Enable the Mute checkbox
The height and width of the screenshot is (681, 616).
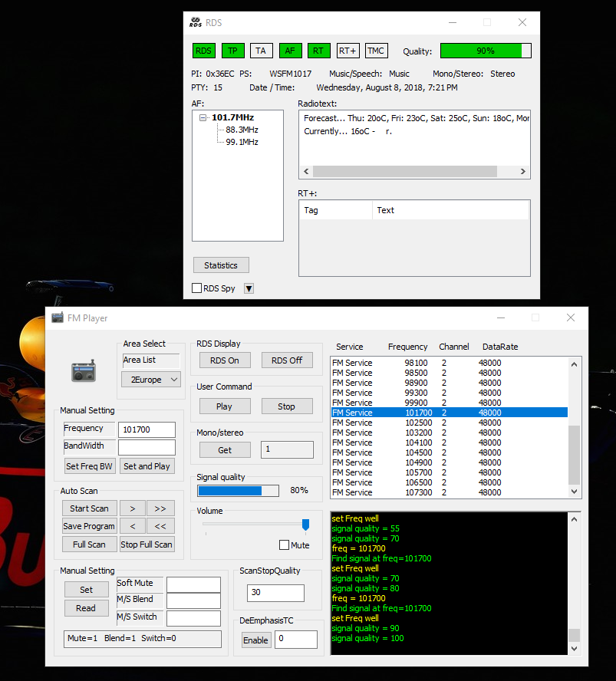285,545
